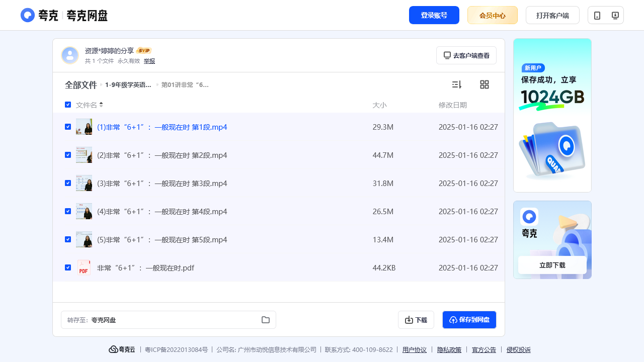Click the 44.2KB size value

(384, 268)
